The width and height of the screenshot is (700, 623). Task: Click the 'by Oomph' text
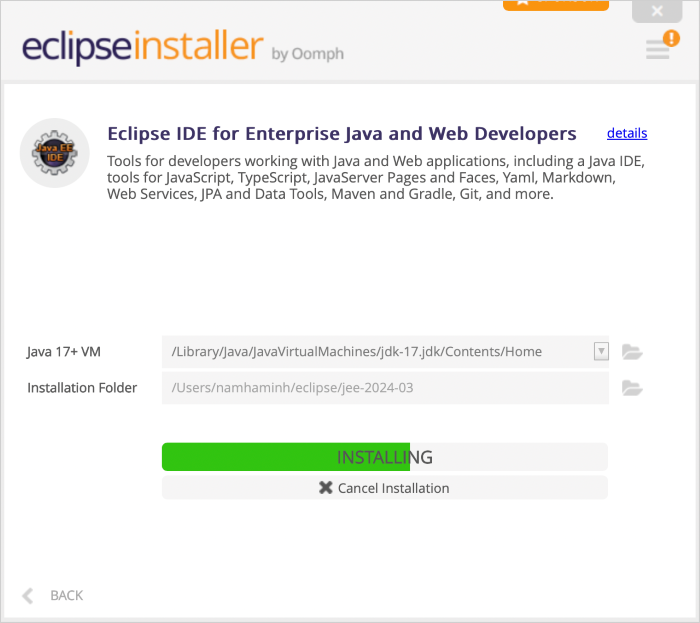308,54
